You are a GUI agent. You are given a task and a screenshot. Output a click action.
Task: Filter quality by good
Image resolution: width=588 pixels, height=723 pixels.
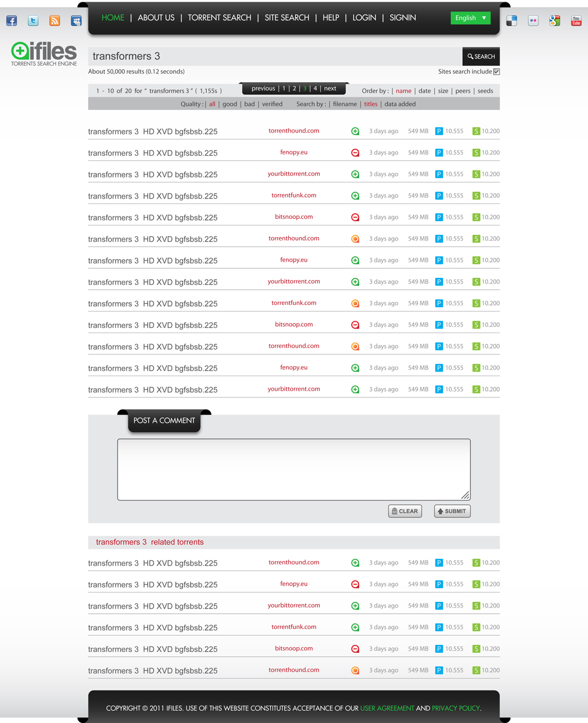coord(230,104)
